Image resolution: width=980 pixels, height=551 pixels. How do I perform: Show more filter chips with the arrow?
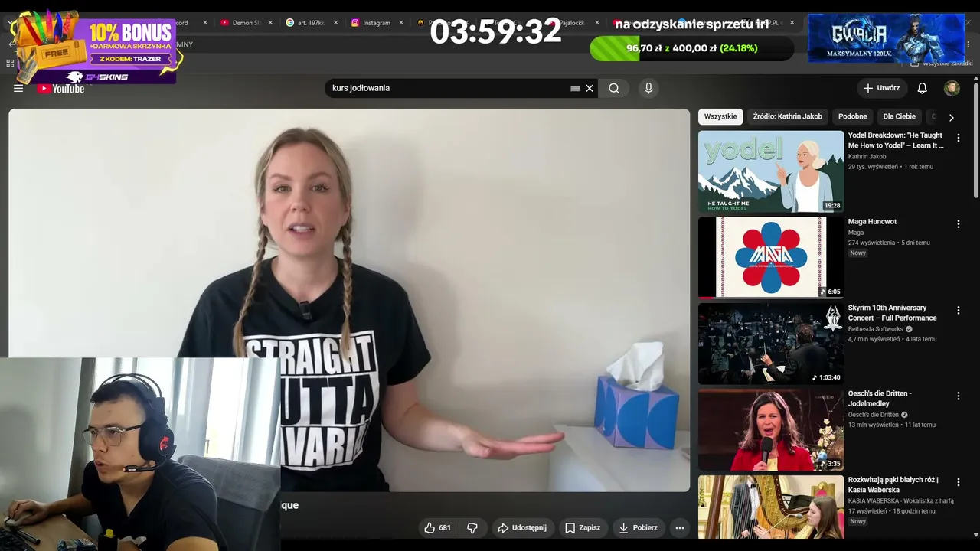(x=951, y=118)
